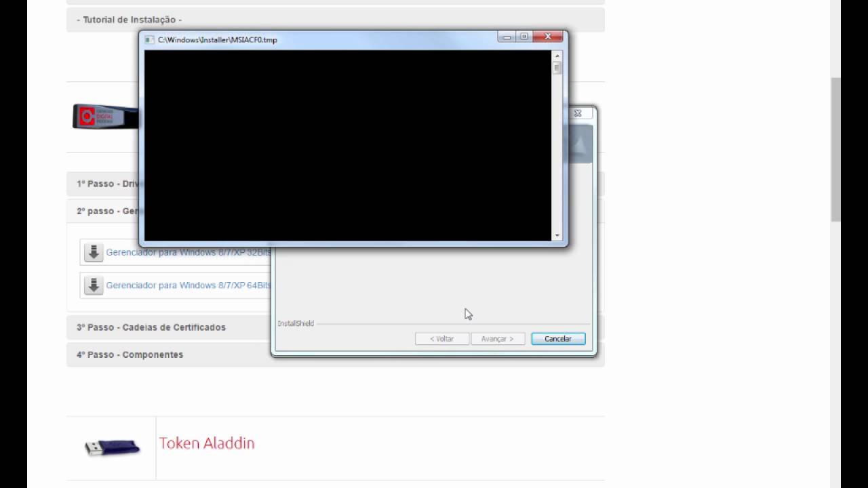
Task: Expand 4º Passo - Componentes section
Action: click(x=168, y=354)
